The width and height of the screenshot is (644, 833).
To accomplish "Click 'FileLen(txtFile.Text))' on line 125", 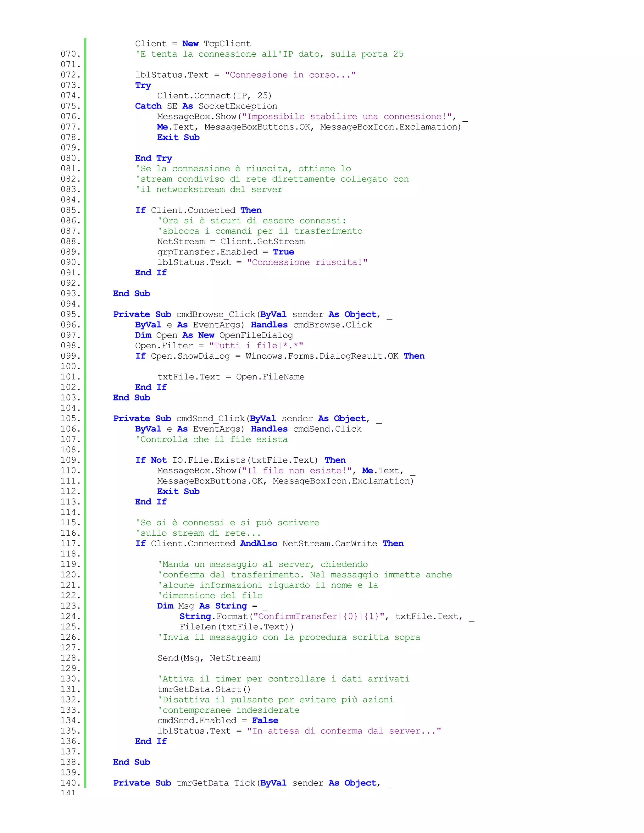I will [236, 627].
